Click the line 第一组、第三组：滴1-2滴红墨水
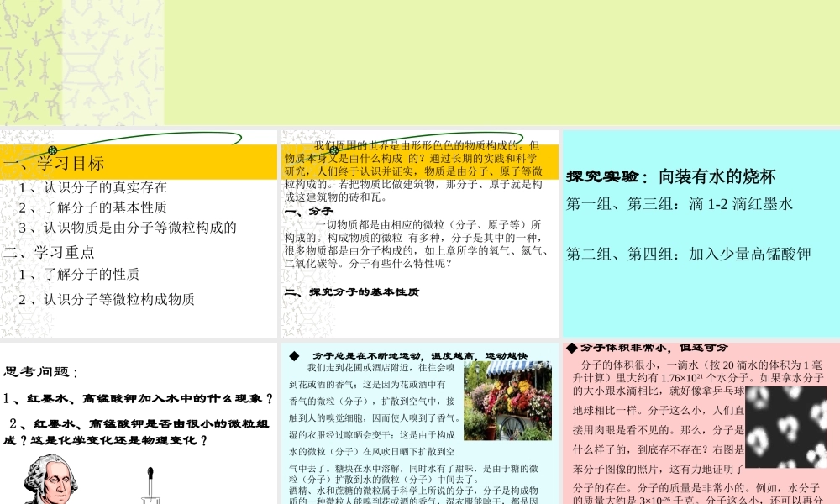The width and height of the screenshot is (840, 504). coord(680,203)
